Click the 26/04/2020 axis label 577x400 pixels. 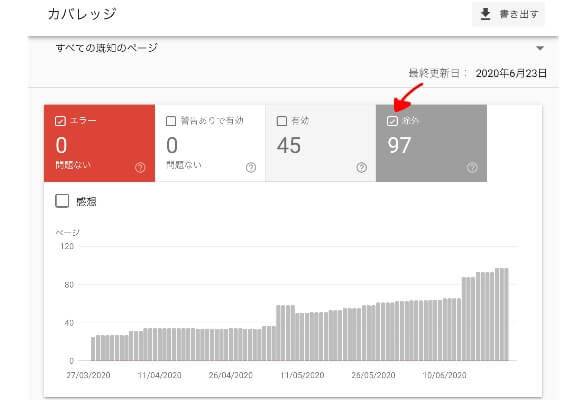click(231, 375)
